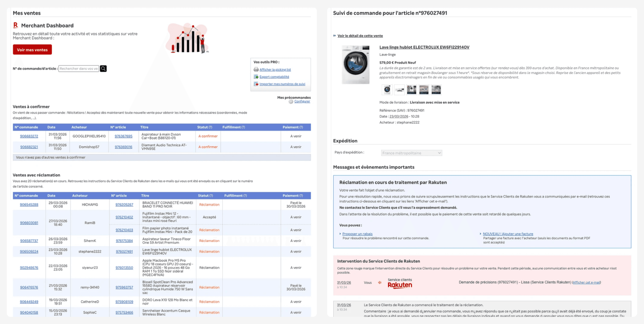Click the printer icon for picking list
Screen dimensions: 644x324
256,69
